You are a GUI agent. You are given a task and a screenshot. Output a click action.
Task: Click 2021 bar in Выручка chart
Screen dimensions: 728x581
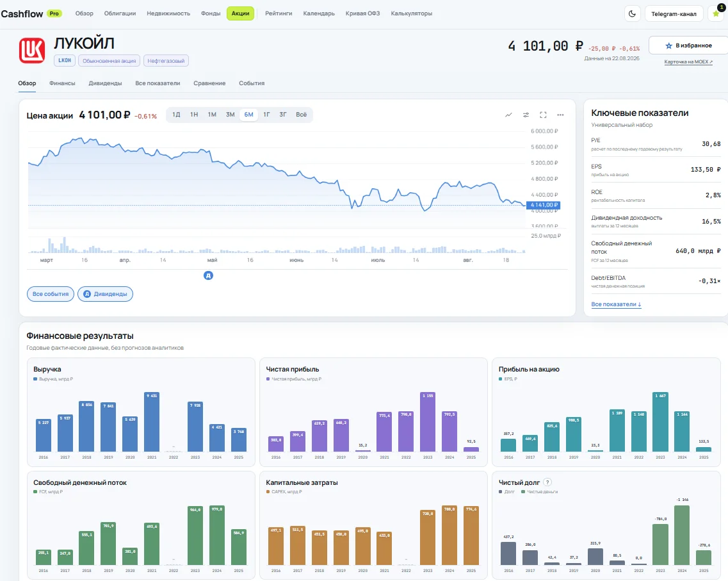(x=152, y=421)
